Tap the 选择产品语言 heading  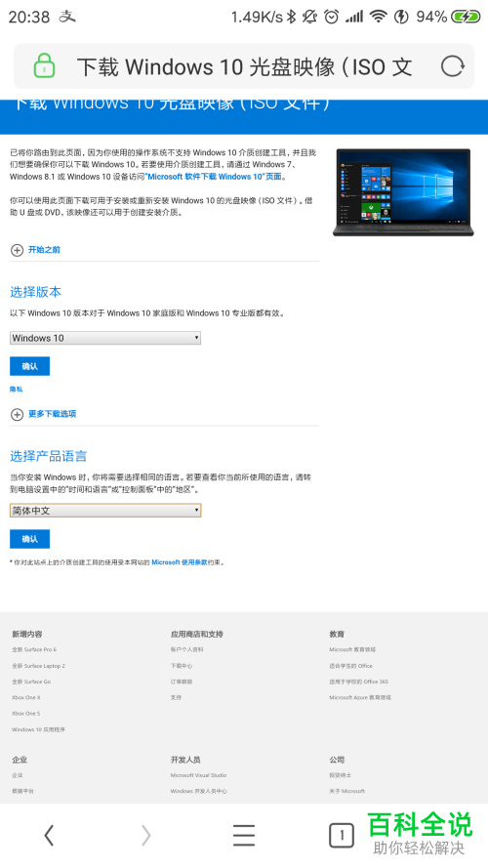(x=49, y=456)
